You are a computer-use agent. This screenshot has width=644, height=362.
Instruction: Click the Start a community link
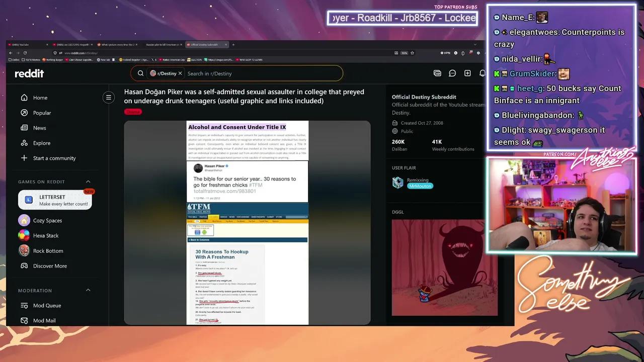click(x=54, y=158)
